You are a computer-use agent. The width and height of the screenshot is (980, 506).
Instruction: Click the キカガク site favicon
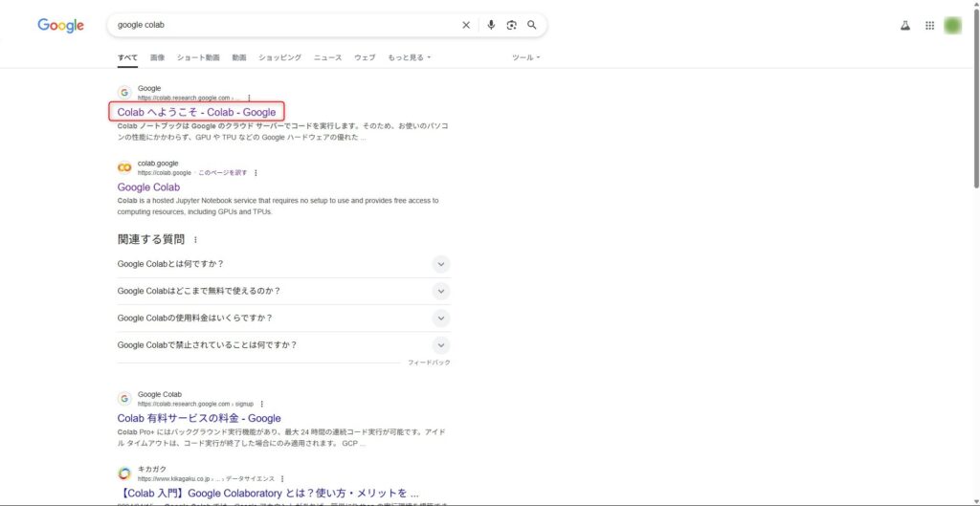(125, 473)
